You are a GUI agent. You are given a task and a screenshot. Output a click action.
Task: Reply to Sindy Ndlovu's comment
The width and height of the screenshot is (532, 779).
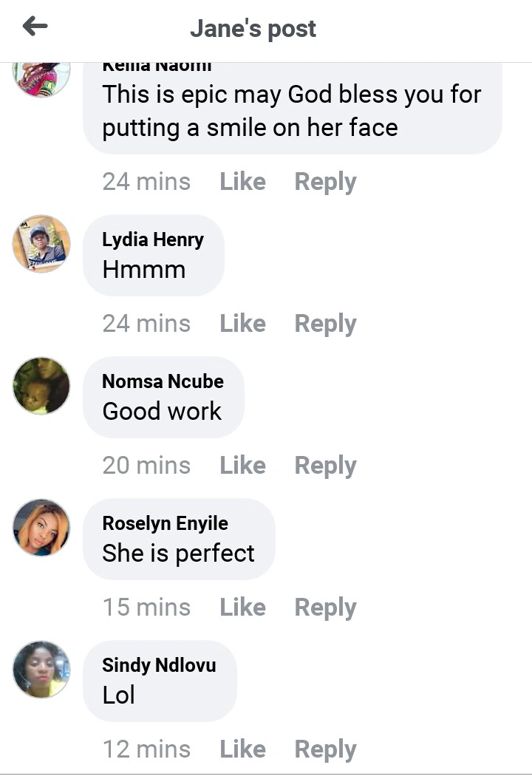[325, 749]
